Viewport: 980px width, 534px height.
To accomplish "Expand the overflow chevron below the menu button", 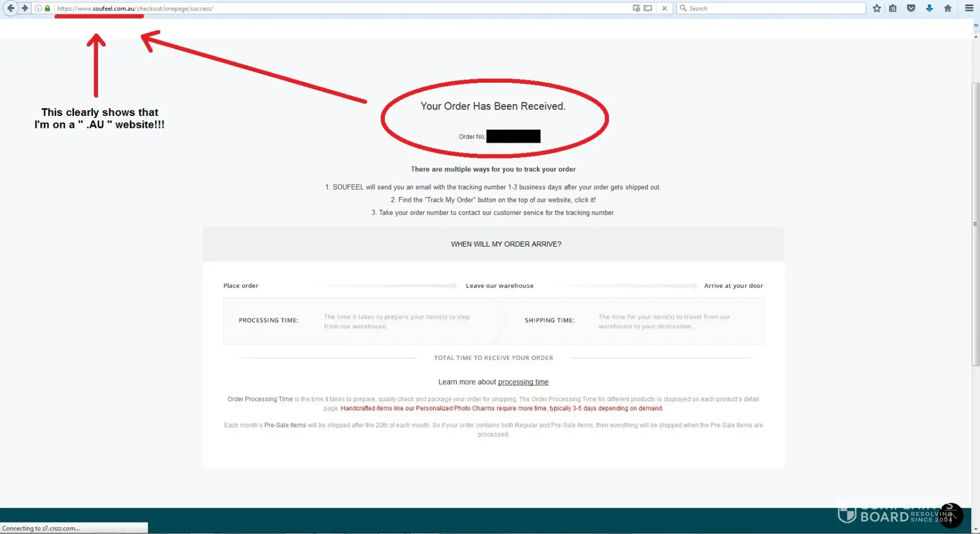I will (976, 25).
